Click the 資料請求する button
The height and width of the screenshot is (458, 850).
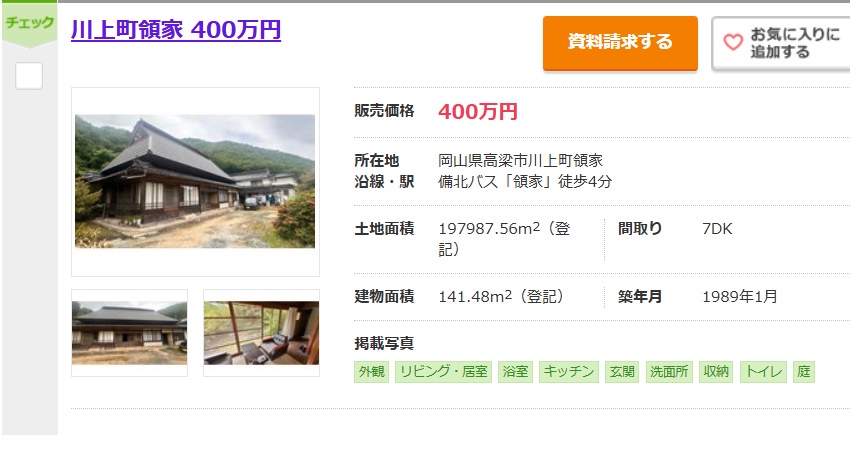click(x=620, y=43)
